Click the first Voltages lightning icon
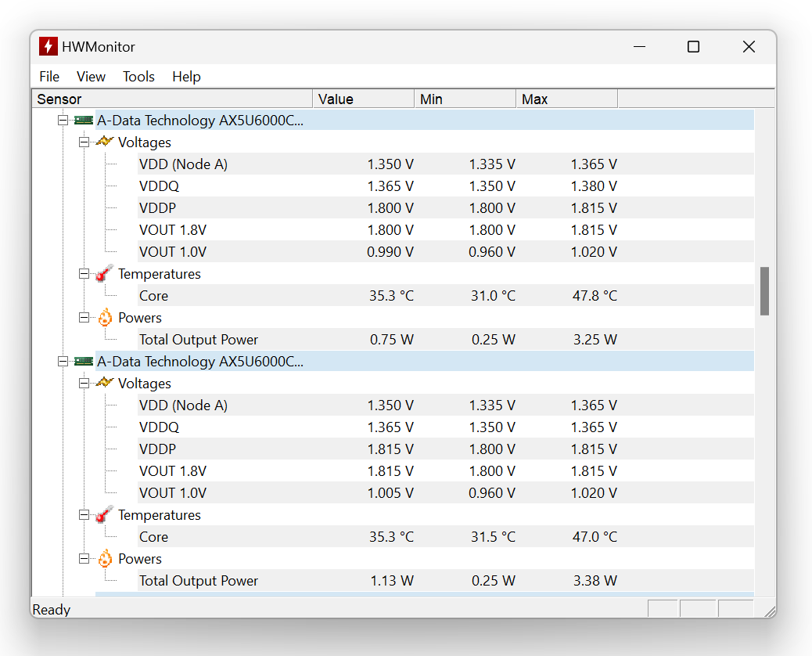Image resolution: width=812 pixels, height=656 pixels. (x=104, y=142)
